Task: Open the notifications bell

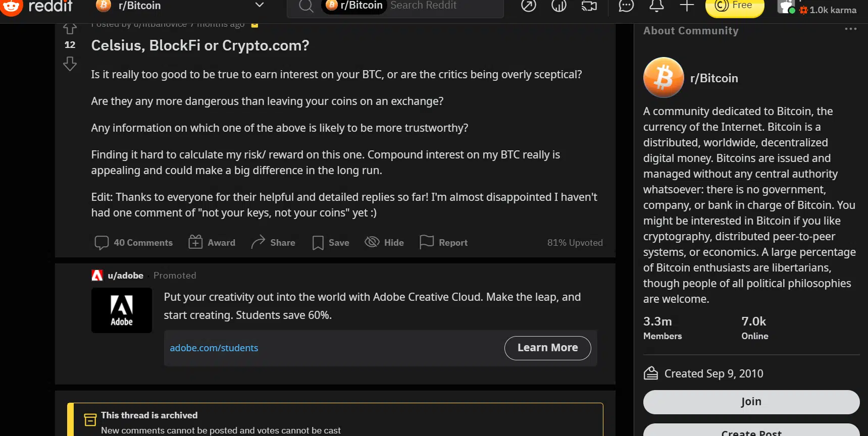Action: coord(656,6)
